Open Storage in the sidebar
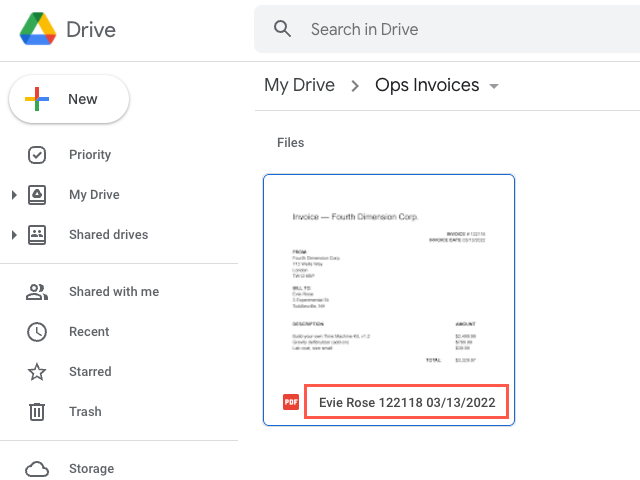The image size is (640, 480). pos(91,469)
